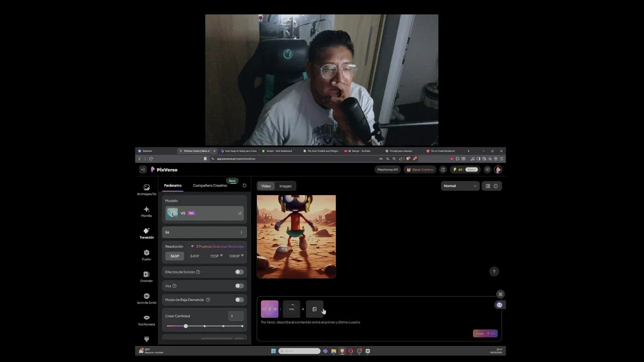Select the 720P resolution option

(215, 256)
